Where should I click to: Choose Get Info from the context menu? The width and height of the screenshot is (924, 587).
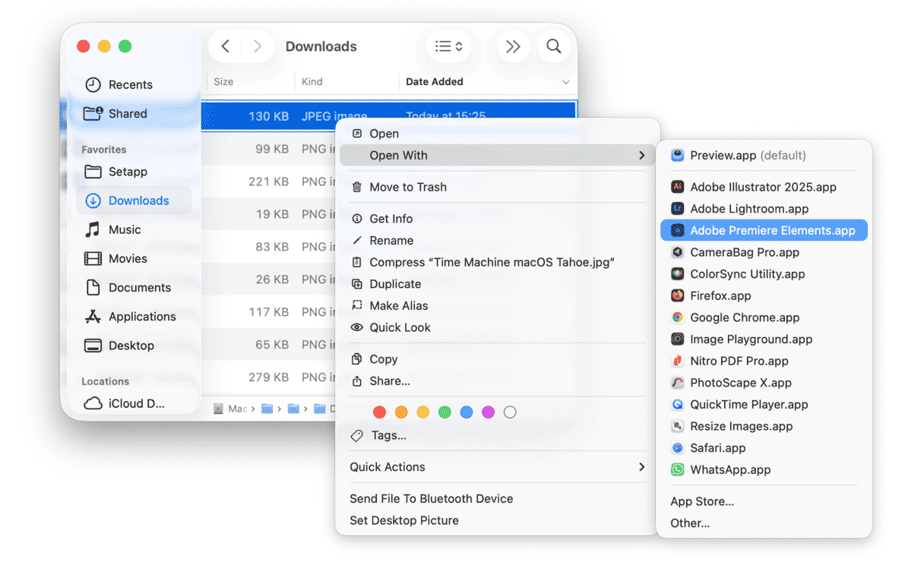tap(392, 218)
